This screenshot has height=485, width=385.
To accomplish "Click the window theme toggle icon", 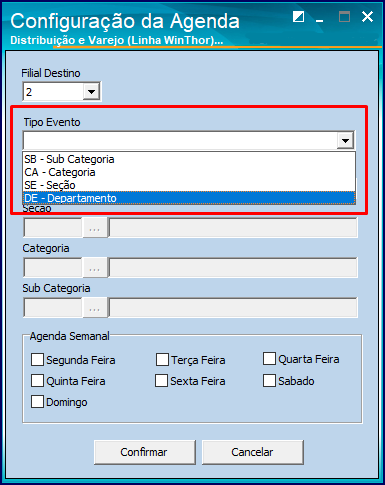I will 298,16.
